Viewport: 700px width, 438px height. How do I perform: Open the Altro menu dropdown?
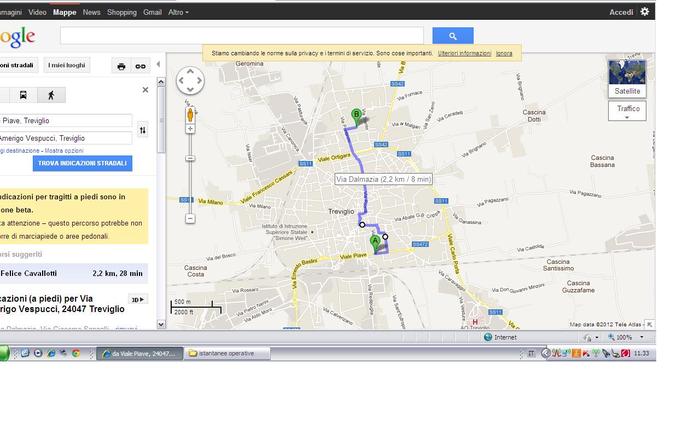pos(178,12)
